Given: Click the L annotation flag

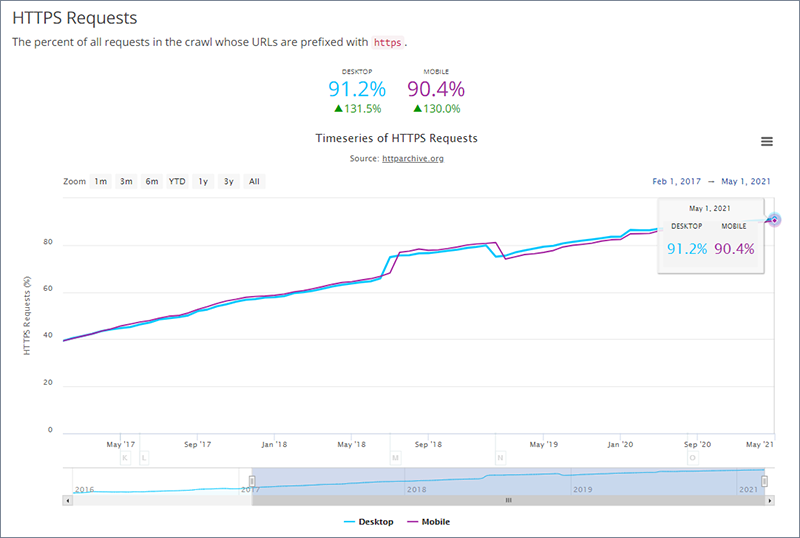Looking at the screenshot, I should click(x=144, y=458).
